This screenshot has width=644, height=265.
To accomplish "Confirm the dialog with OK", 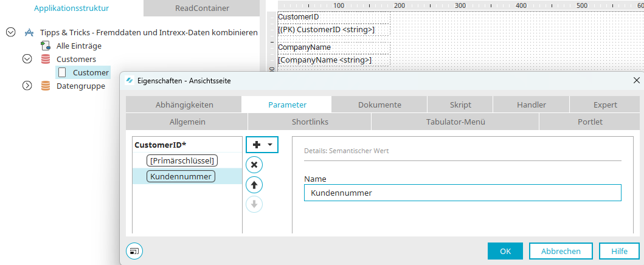I will (505, 251).
